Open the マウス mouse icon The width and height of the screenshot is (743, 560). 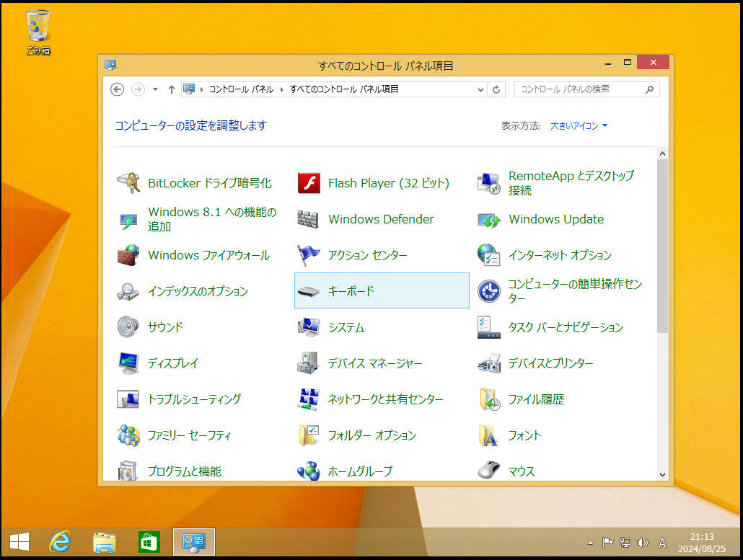(489, 471)
